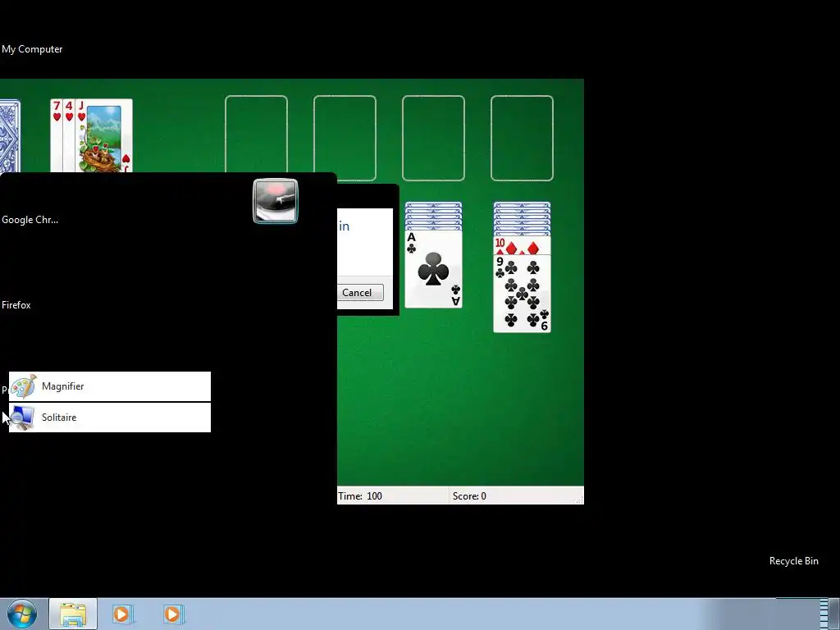Select the 7 of hearts card
Viewport: 840px width, 630px height.
coord(57,135)
